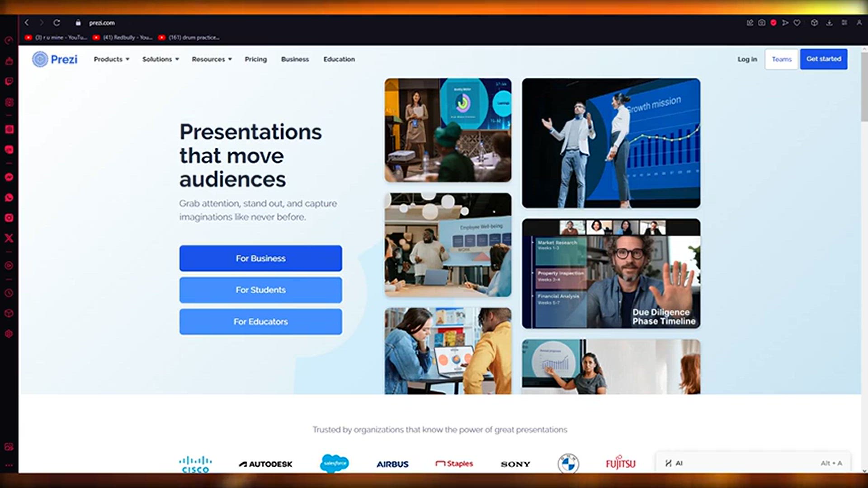Screen dimensions: 868x488
Task: Open the 'Redbully - YouTube' bookmark
Action: 123,38
